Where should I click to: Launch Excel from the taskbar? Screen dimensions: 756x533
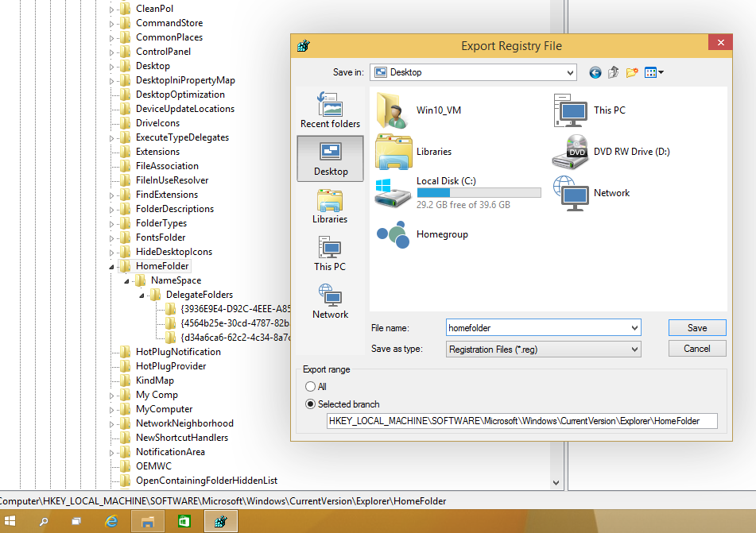click(x=184, y=520)
